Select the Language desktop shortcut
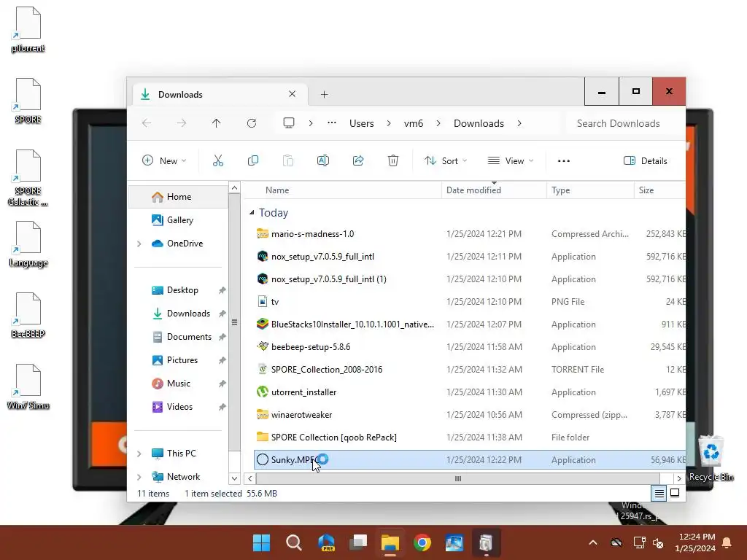This screenshot has width=747, height=560. click(28, 244)
